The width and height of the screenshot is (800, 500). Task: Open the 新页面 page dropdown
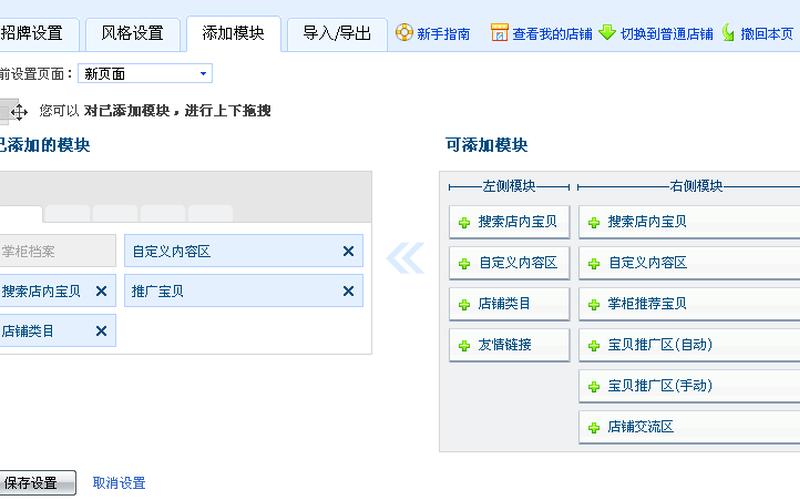click(145, 73)
